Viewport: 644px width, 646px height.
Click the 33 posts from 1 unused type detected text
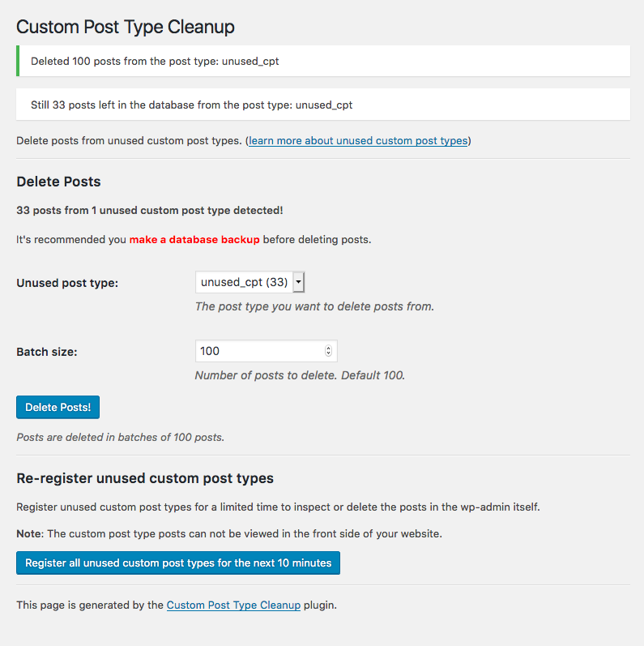150,211
